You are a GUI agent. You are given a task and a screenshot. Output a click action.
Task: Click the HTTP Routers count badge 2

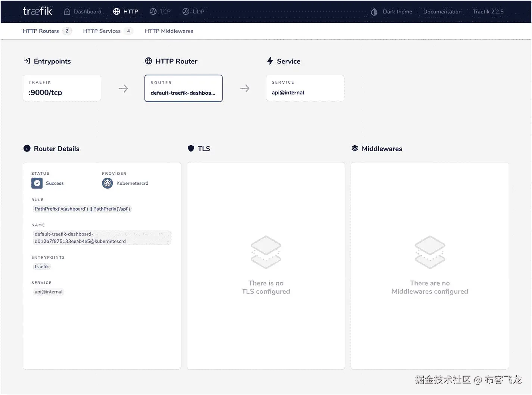pos(67,31)
